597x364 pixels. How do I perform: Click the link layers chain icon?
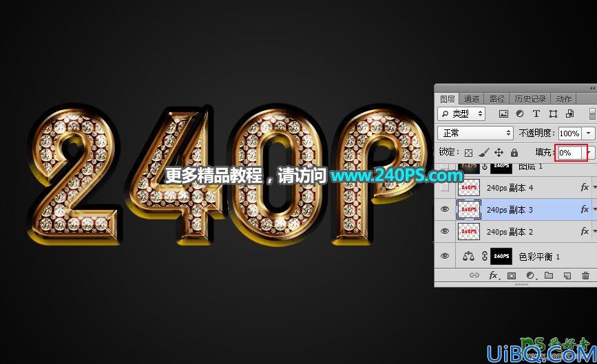(x=474, y=275)
